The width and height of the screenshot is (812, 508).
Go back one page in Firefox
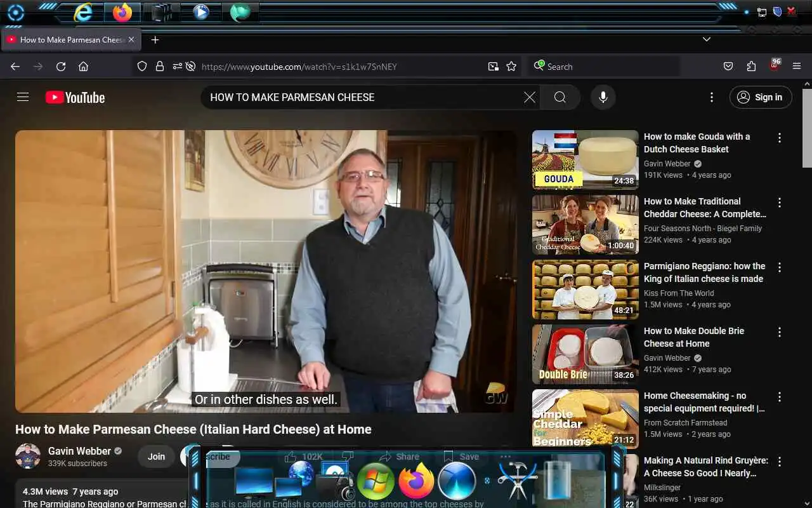(15, 66)
